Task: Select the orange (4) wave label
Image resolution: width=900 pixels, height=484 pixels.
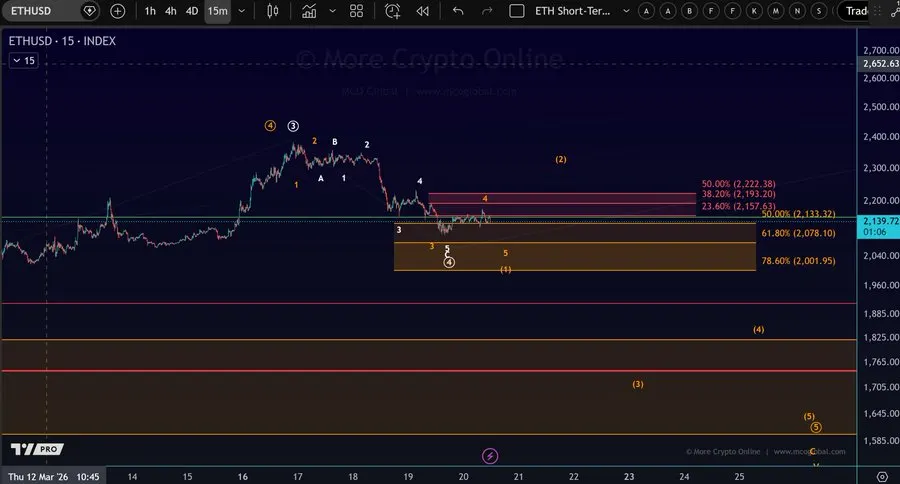Action: pyautogui.click(x=758, y=330)
